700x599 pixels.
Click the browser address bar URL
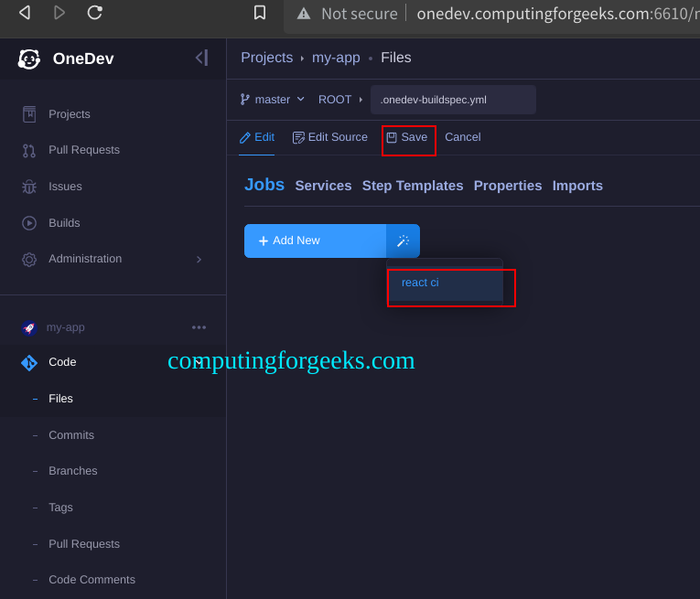coord(557,14)
